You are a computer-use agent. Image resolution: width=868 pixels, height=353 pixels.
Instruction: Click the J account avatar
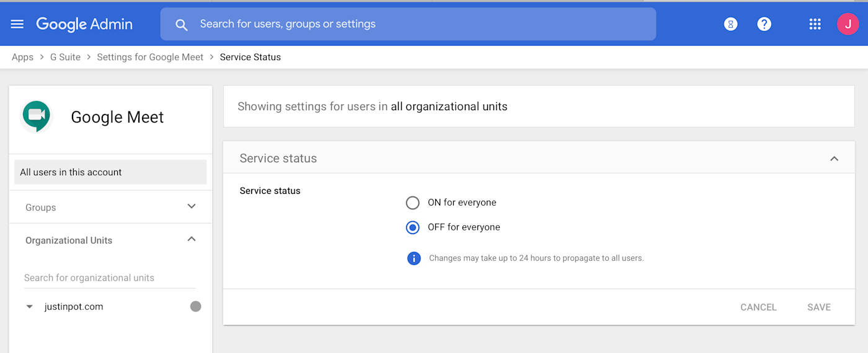pos(848,24)
